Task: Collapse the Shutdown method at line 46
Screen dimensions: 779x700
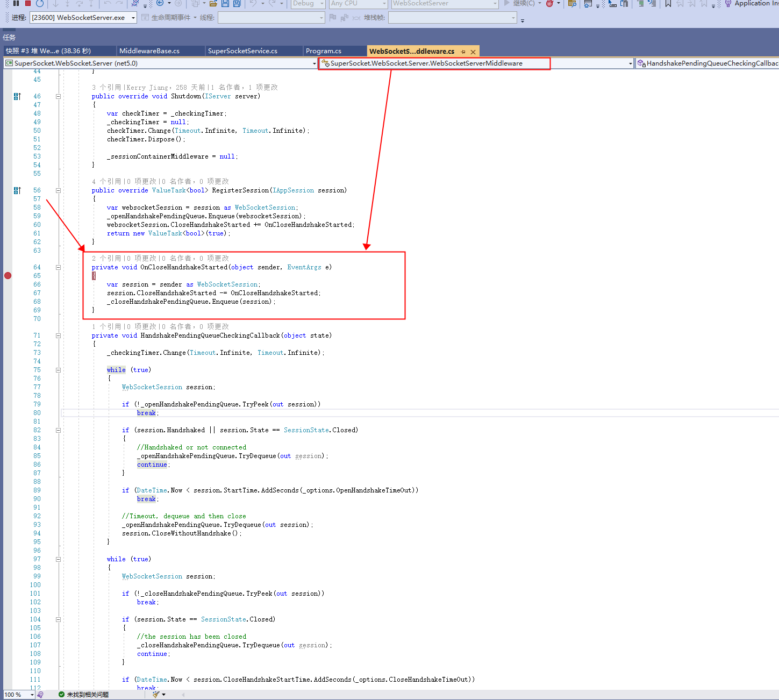Action: [58, 96]
